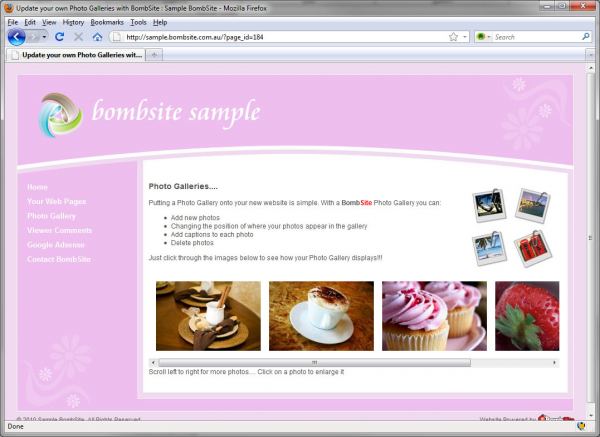Click the gallery horizontal scrollbar thumb
Screen dimensions: 600x437
pyautogui.click(x=315, y=362)
